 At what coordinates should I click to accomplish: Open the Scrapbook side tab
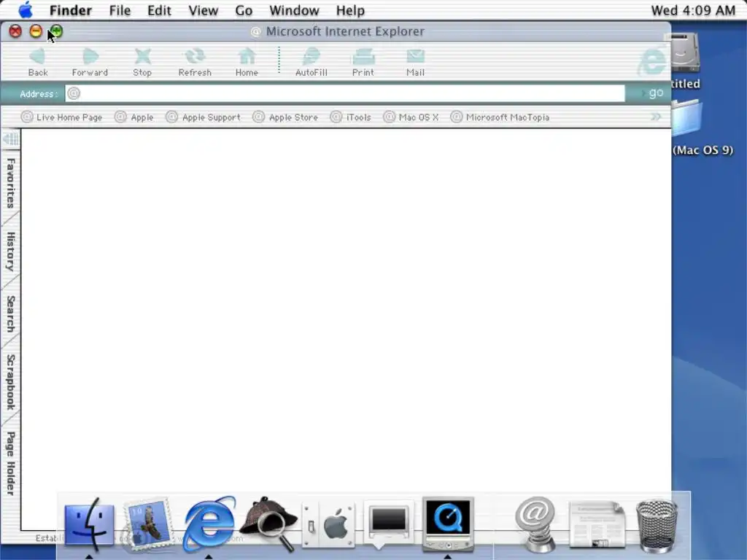point(10,382)
